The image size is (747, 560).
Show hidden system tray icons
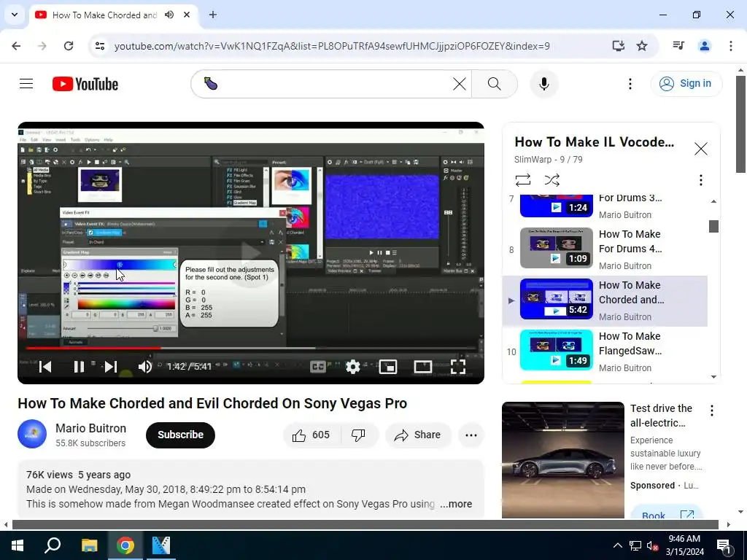click(x=617, y=545)
